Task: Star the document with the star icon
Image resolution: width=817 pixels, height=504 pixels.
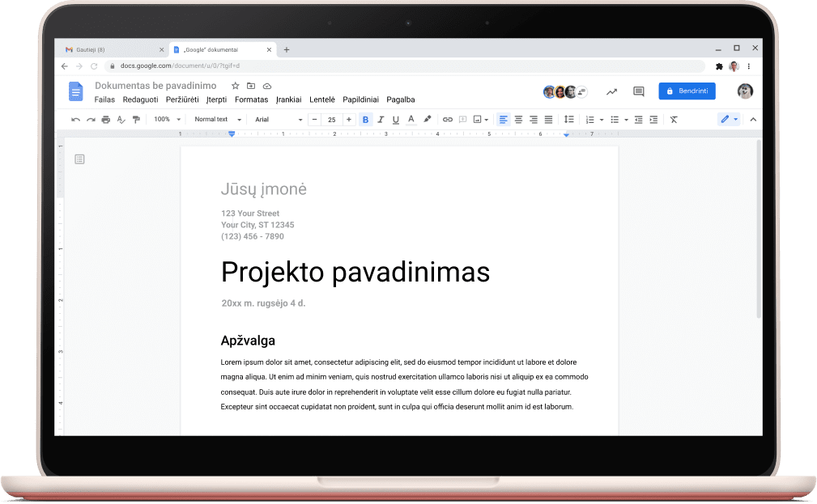Action: pyautogui.click(x=235, y=86)
